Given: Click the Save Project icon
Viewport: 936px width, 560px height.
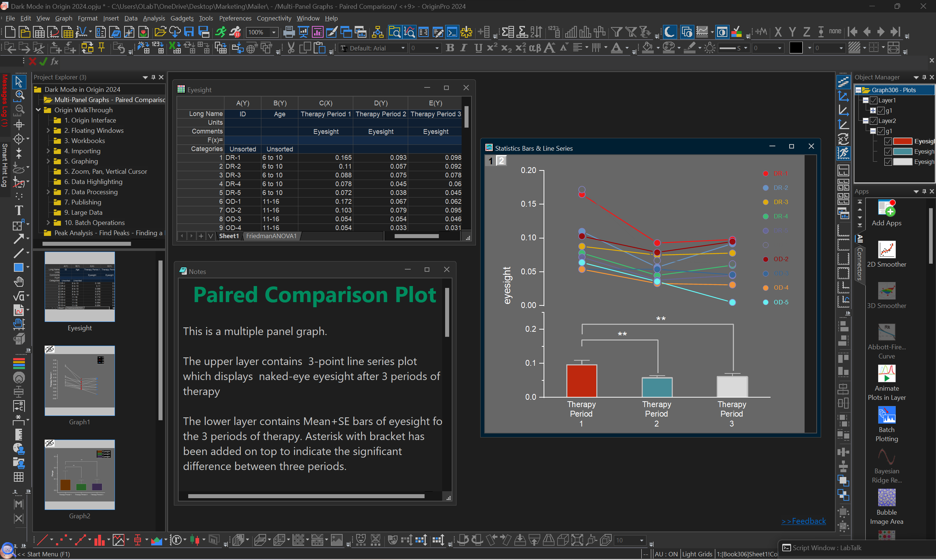Looking at the screenshot, I should tap(189, 32).
